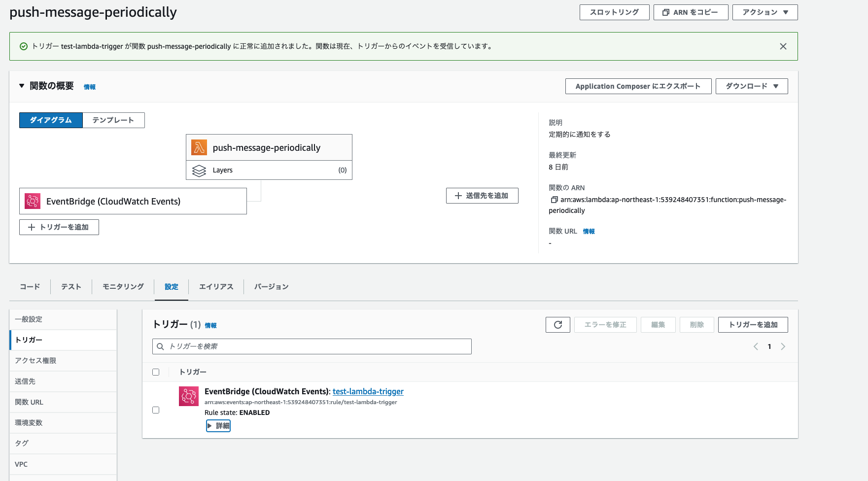Image resolution: width=868 pixels, height=481 pixels.
Task: Click the Layers (0) row
Action: (x=269, y=170)
